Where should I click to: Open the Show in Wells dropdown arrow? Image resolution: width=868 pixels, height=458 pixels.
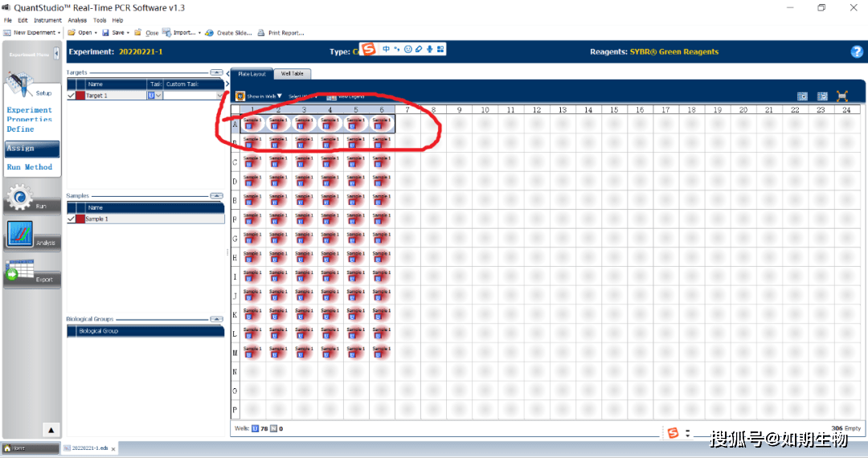[x=280, y=96]
